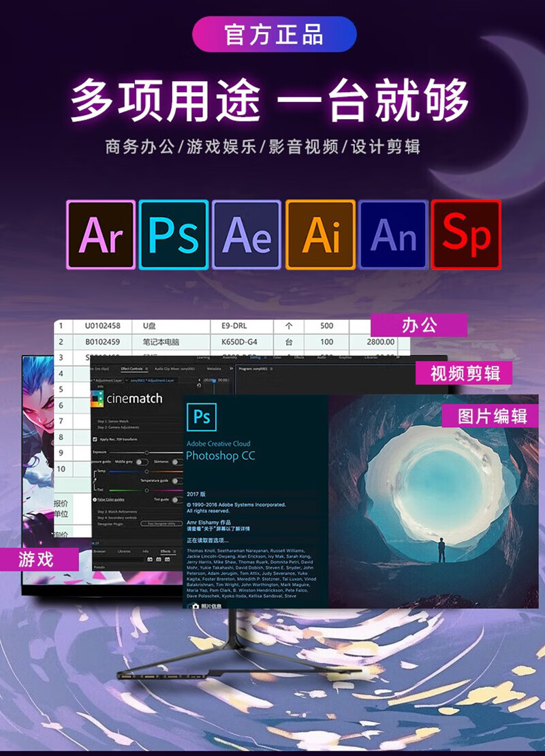The width and height of the screenshot is (545, 756).
Task: Launch the After Effects (Ae) icon
Action: (x=246, y=234)
